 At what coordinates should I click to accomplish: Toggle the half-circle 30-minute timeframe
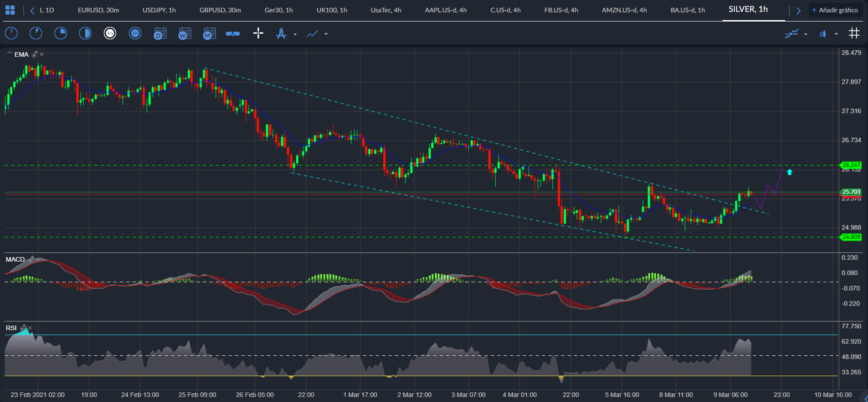85,33
